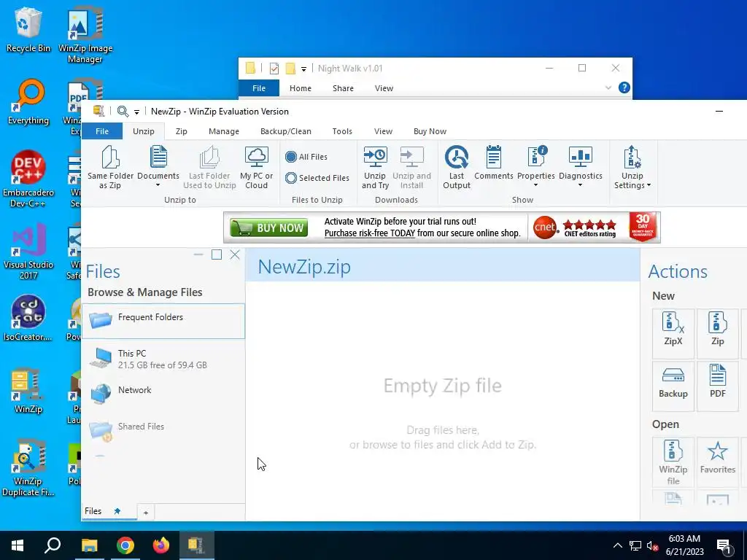Image resolution: width=747 pixels, height=560 pixels.
Task: Maximize the Files pane
Action: [217, 254]
